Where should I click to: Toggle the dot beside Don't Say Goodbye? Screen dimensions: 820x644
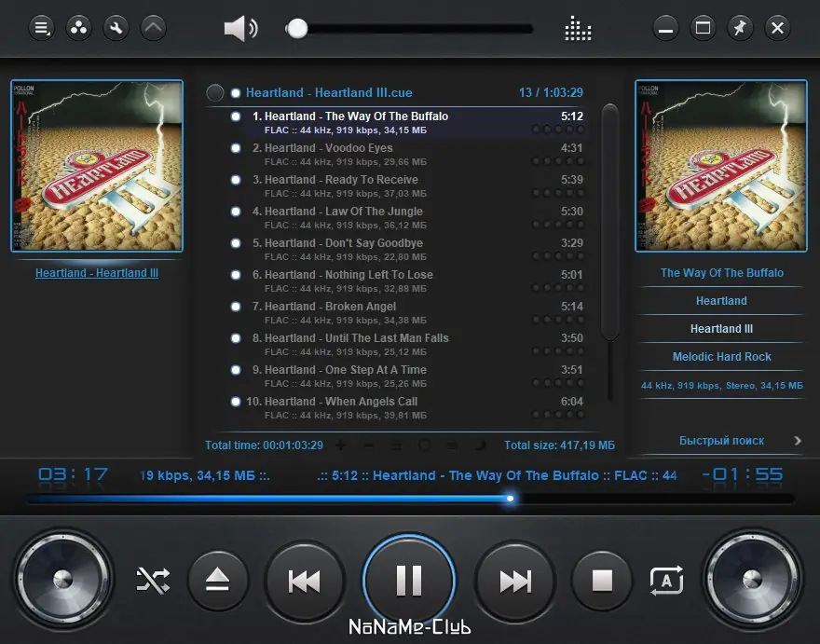coord(236,243)
